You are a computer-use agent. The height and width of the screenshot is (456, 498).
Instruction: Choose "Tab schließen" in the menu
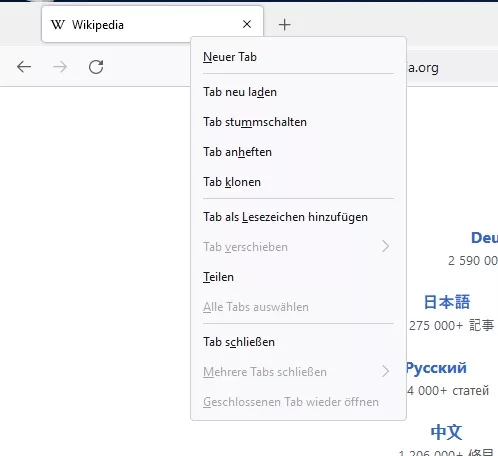pos(298,342)
